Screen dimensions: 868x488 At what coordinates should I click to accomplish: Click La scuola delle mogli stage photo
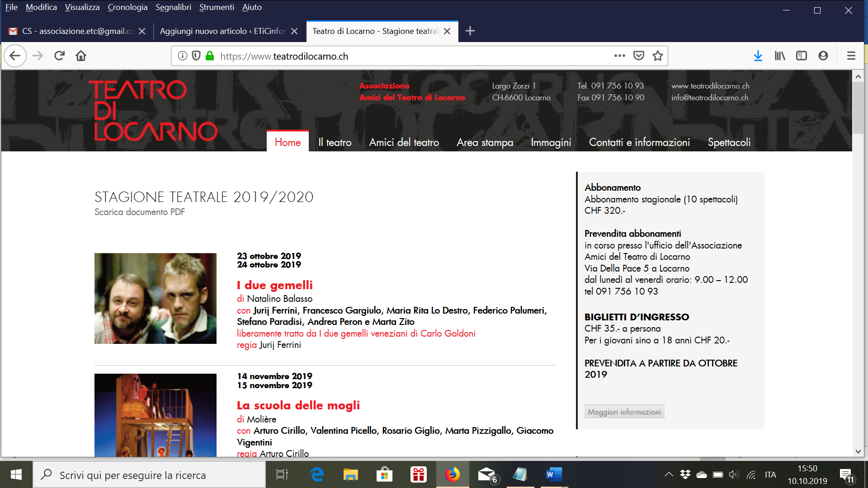pos(156,415)
